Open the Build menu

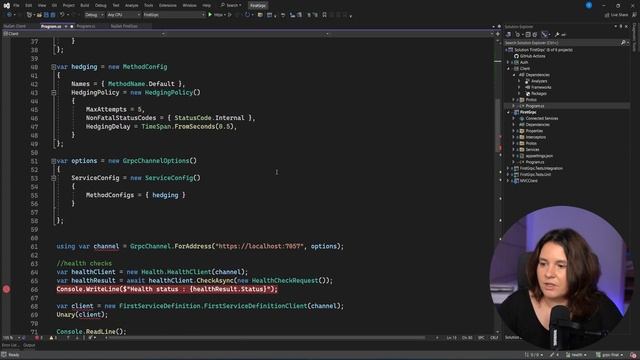coord(84,5)
